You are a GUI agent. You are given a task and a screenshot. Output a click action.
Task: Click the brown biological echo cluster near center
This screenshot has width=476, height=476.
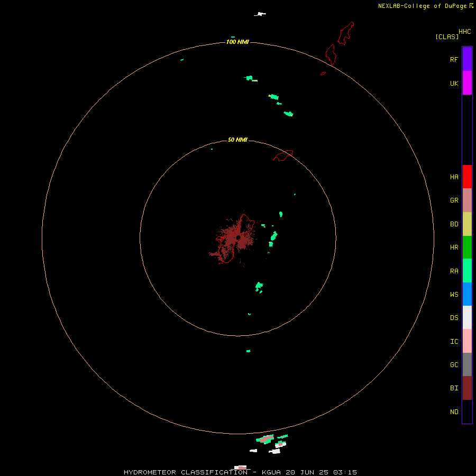pyautogui.click(x=234, y=240)
